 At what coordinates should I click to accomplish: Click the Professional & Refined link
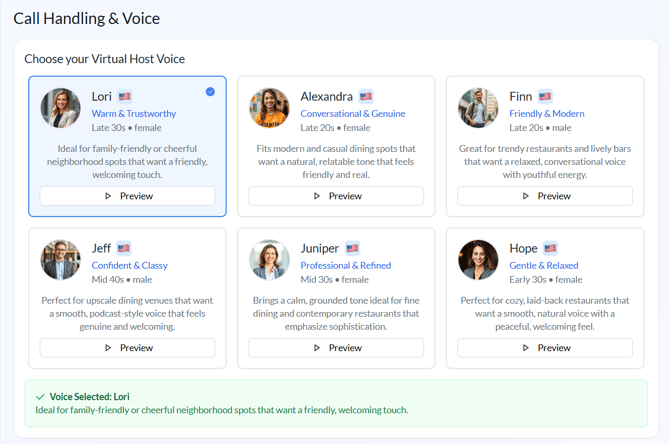pos(346,266)
